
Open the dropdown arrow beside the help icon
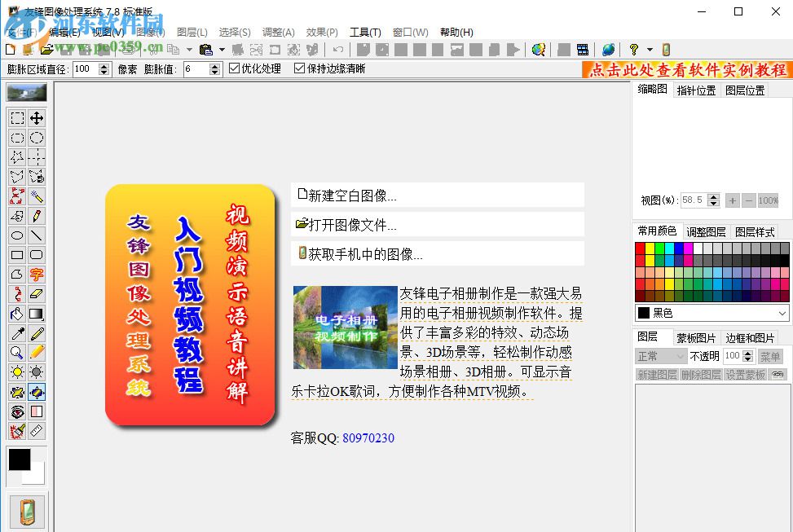coord(650,50)
